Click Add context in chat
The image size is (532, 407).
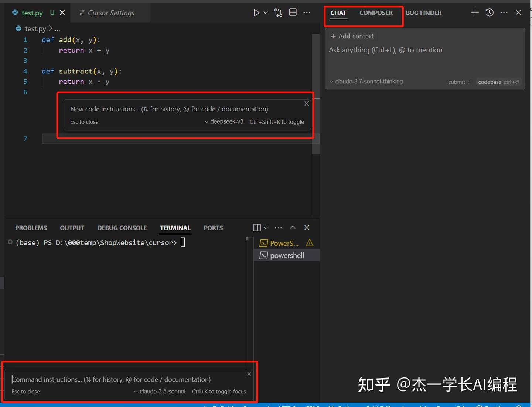(352, 36)
